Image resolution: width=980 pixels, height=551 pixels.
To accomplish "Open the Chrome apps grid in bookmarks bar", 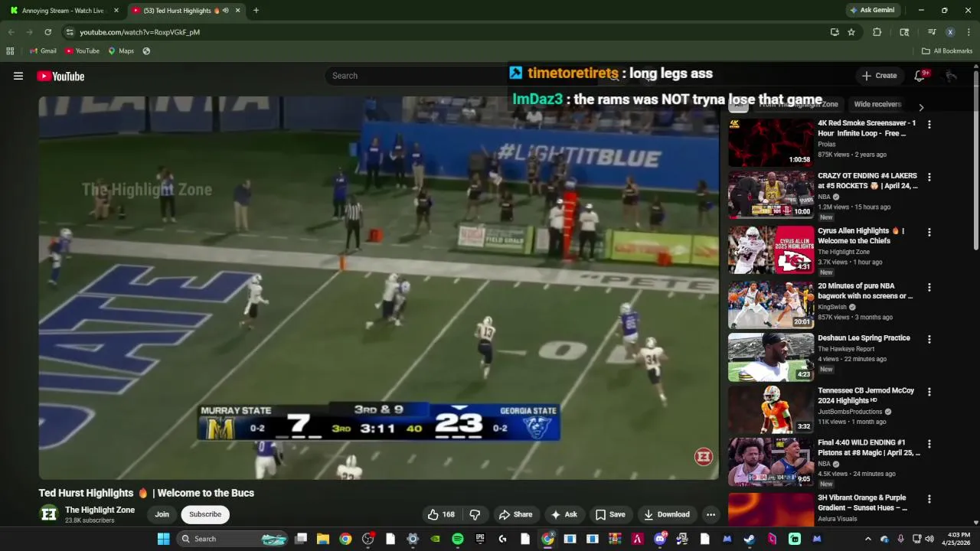I will pos(10,51).
